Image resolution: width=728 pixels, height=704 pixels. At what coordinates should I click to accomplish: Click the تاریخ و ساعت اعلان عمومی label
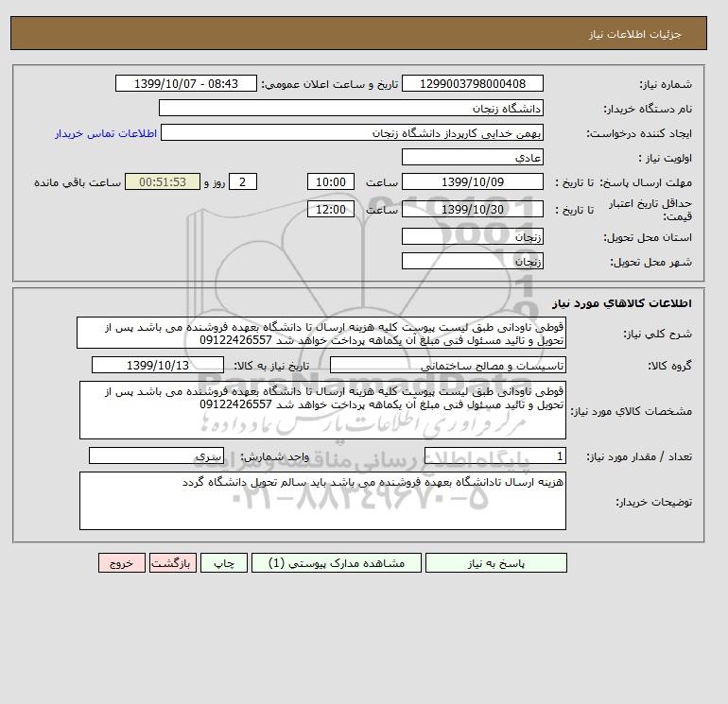point(330,84)
